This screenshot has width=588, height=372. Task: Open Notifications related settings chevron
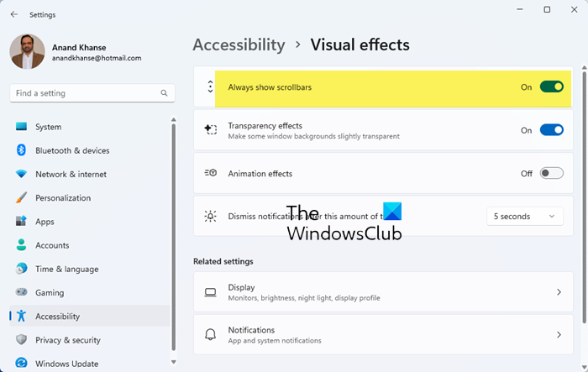click(559, 335)
